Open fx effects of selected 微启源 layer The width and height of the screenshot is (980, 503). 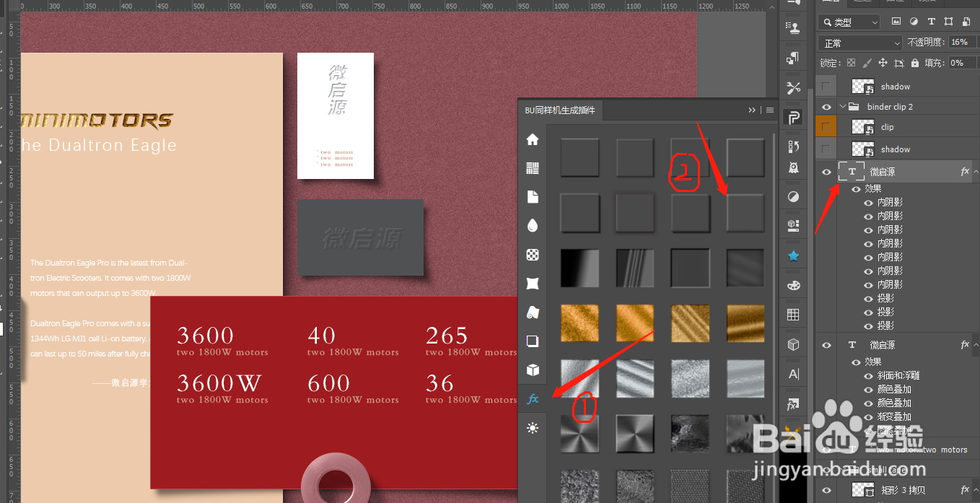965,172
